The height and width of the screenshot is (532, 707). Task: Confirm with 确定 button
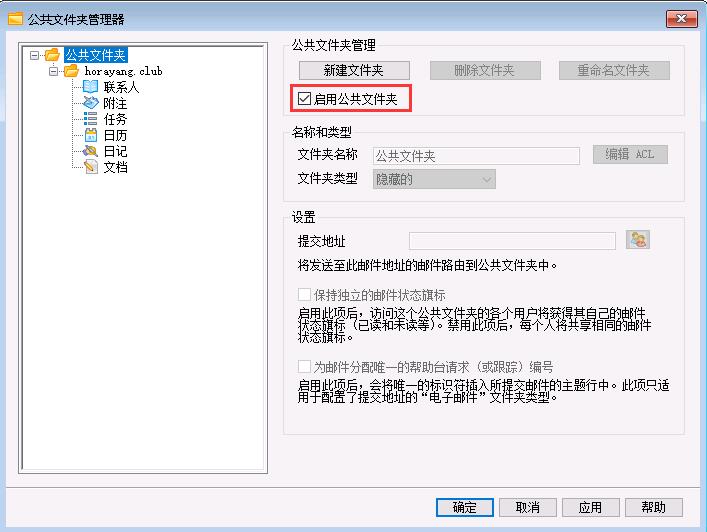coord(464,507)
